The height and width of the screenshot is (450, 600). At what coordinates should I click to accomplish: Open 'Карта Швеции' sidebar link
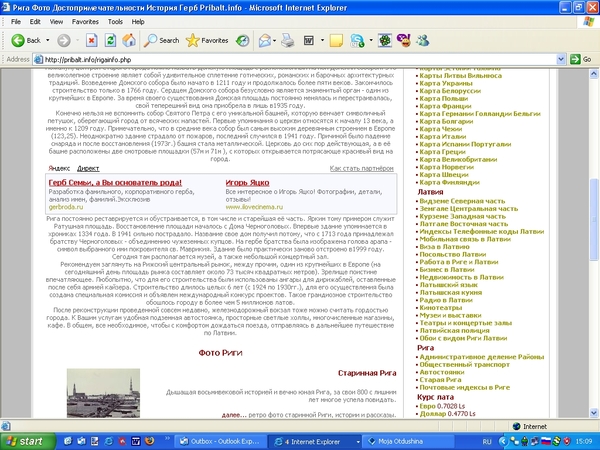click(x=444, y=174)
